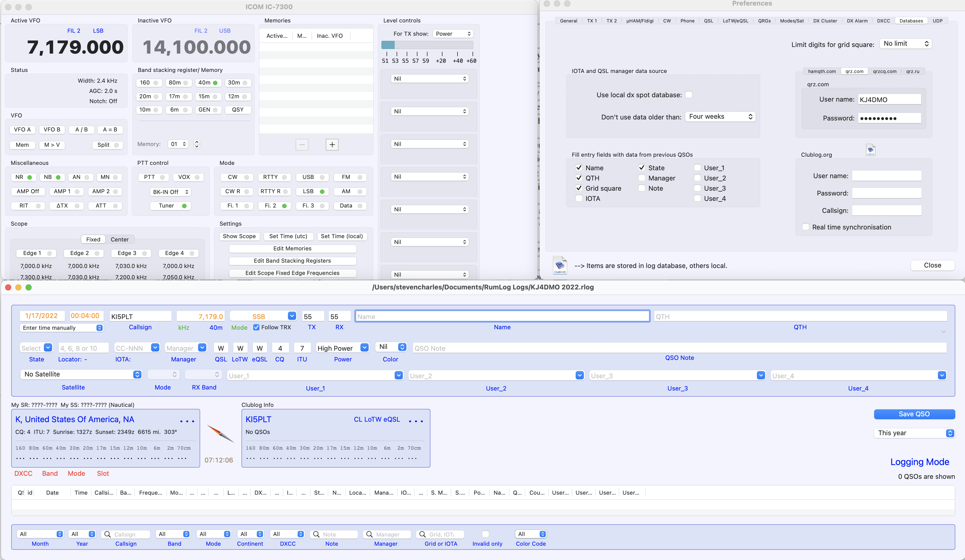
Task: Open the High Power dropdown
Action: [343, 348]
